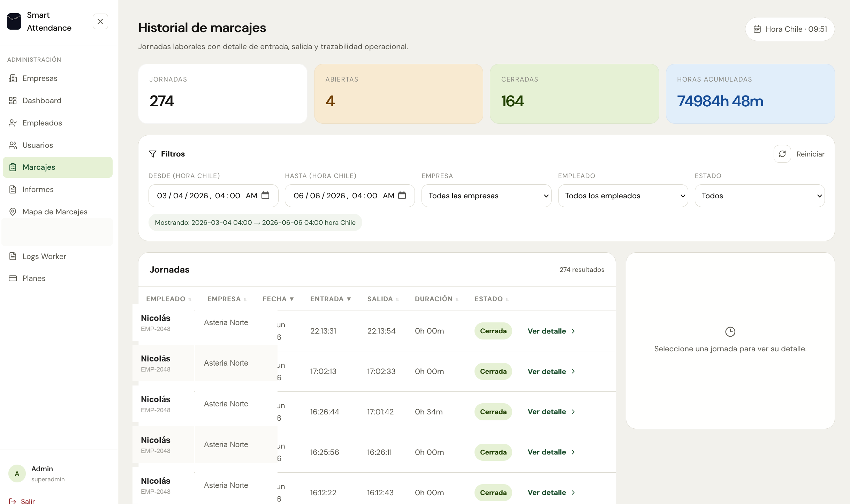
Task: Click the Empresas building icon
Action: coord(13,78)
